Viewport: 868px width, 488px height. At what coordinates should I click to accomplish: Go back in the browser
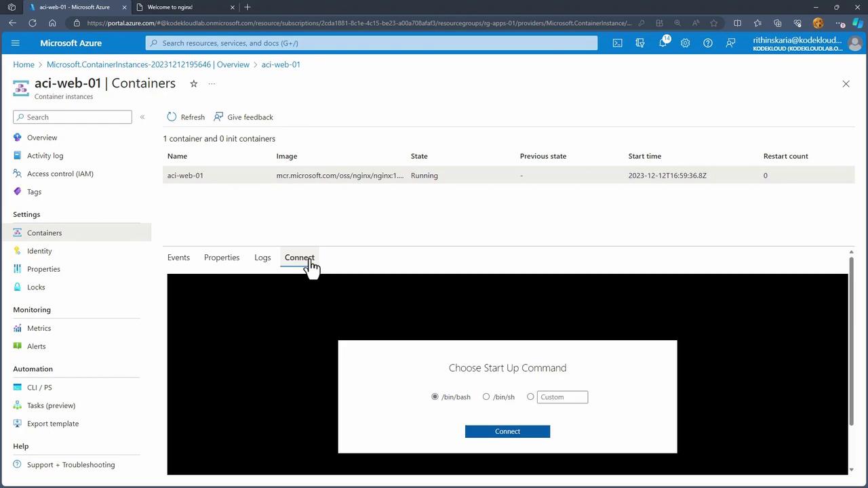tap(12, 23)
